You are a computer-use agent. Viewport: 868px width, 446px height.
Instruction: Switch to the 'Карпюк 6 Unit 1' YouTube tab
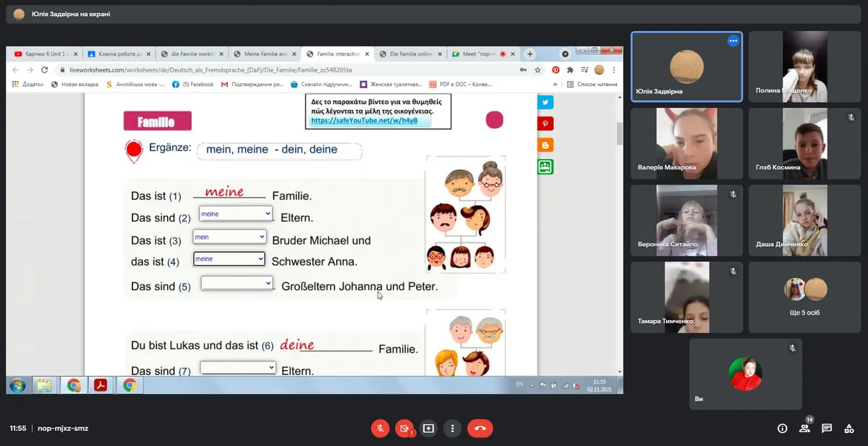(45, 54)
